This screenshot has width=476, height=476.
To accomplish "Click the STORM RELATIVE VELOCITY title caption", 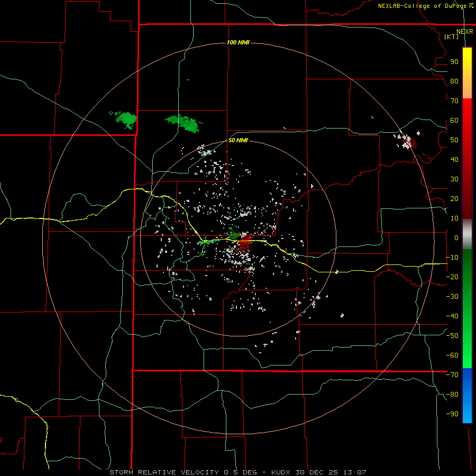I will [x=164, y=472].
